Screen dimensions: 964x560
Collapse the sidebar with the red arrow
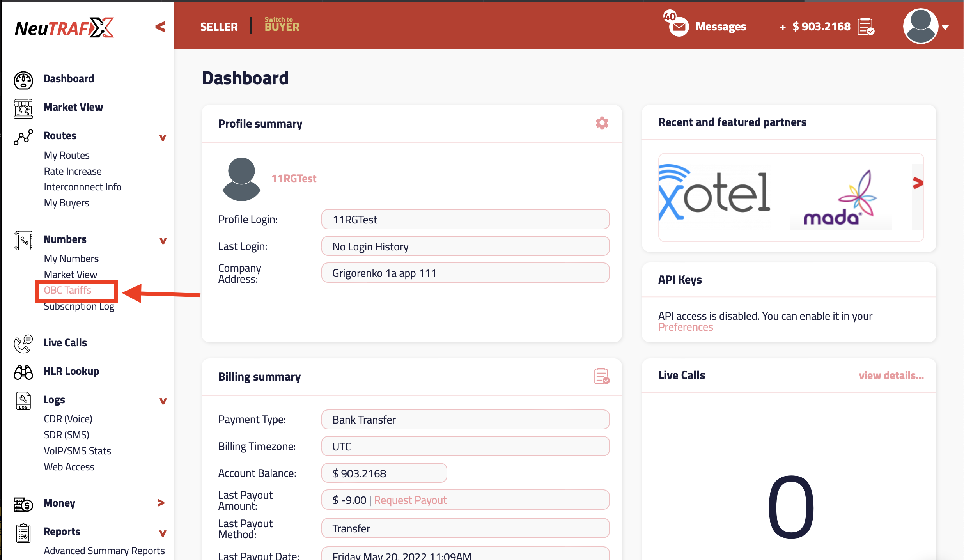(160, 27)
